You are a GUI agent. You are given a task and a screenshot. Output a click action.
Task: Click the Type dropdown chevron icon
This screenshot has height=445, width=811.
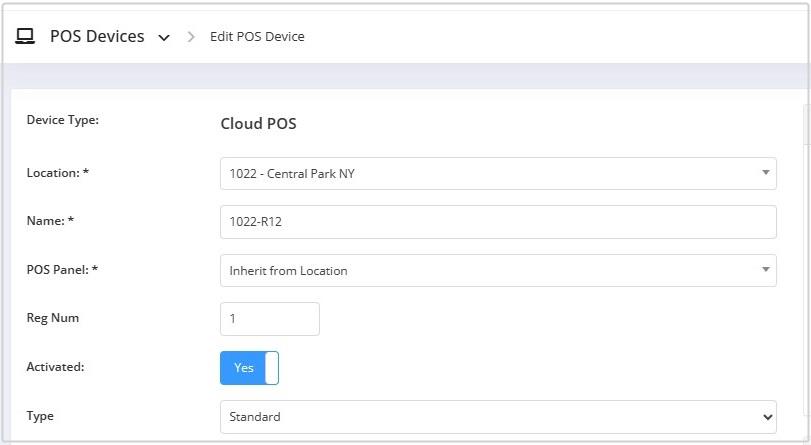click(x=768, y=417)
